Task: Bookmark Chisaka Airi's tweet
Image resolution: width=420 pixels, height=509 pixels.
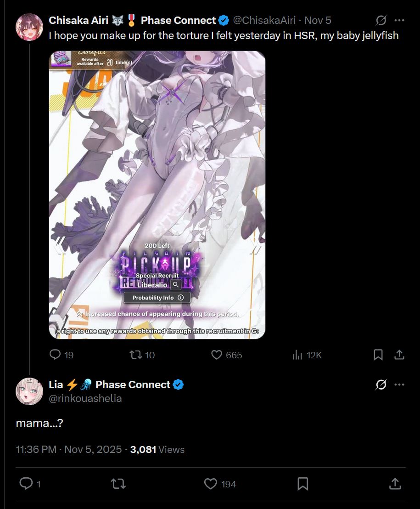Action: click(378, 355)
